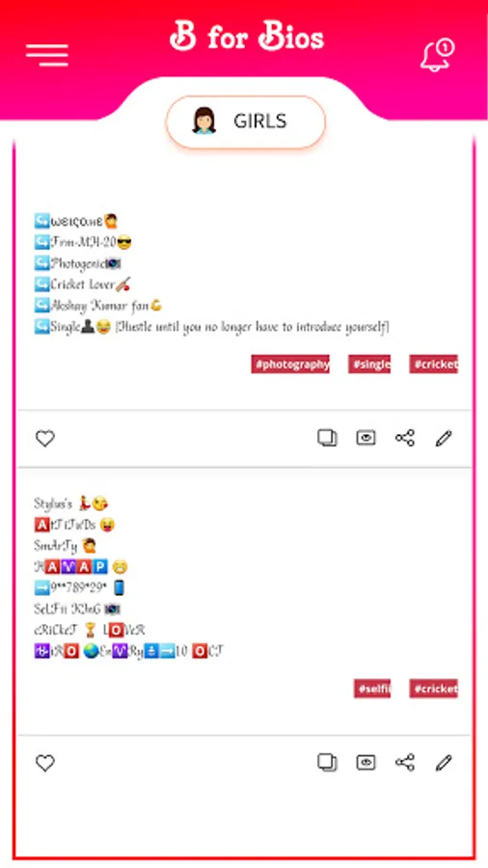Image resolution: width=488 pixels, height=868 pixels.
Task: Select the #photography tag
Action: [290, 365]
